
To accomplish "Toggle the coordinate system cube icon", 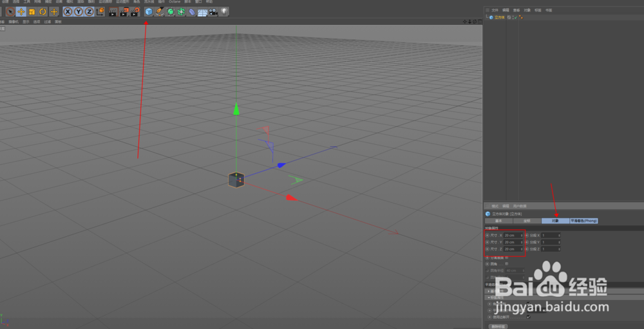I will pyautogui.click(x=100, y=12).
